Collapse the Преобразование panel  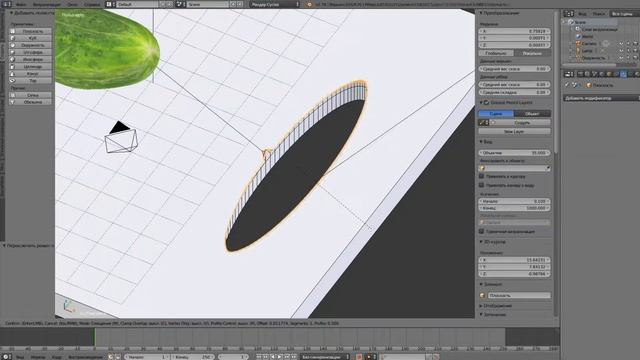(x=481, y=13)
